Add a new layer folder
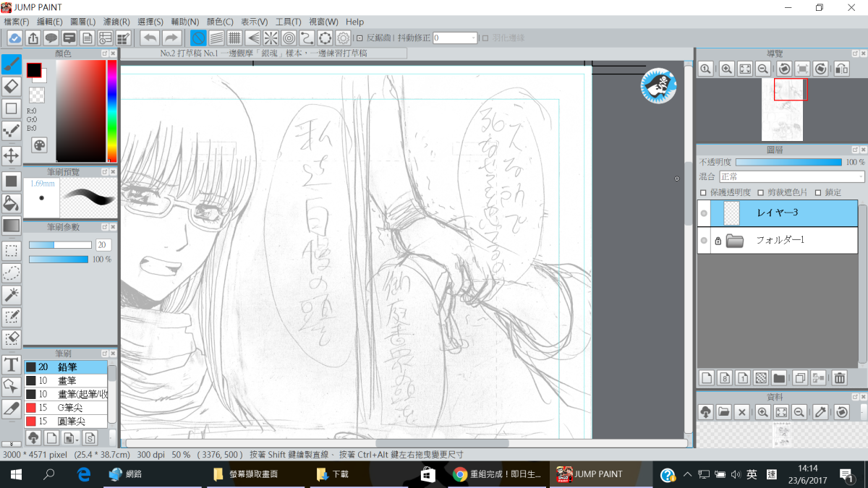 point(779,377)
